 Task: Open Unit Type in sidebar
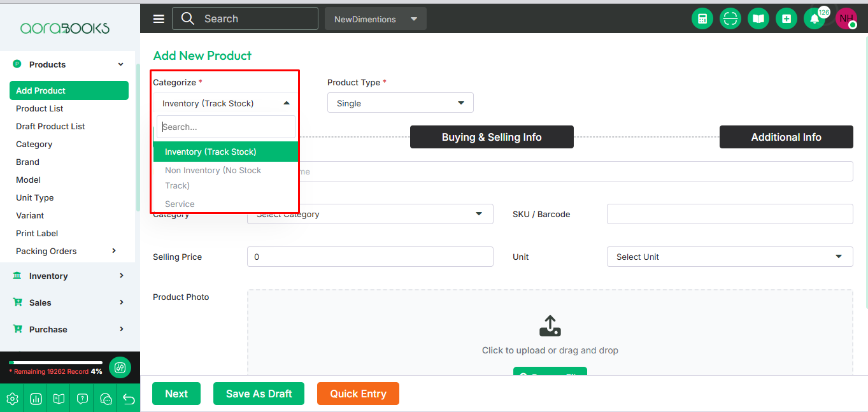click(x=34, y=197)
